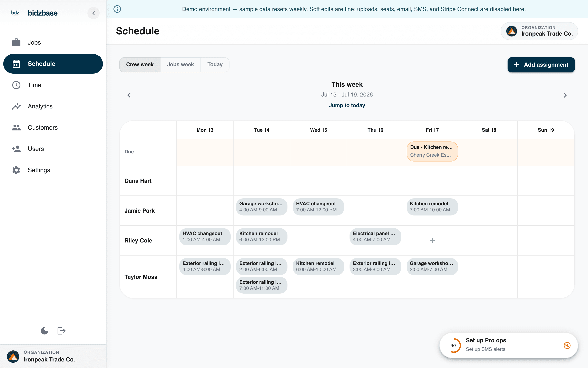Click the Ironpeak logo in header badge

[x=512, y=31]
